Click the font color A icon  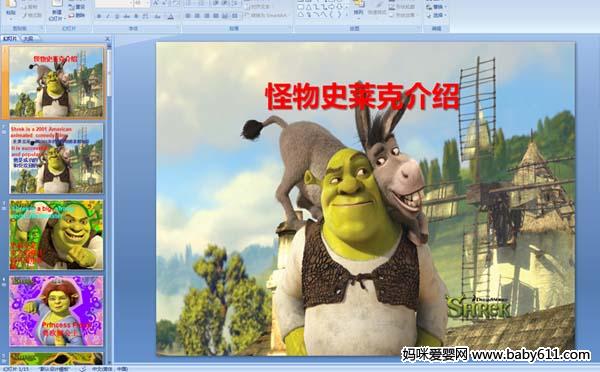tap(171, 16)
